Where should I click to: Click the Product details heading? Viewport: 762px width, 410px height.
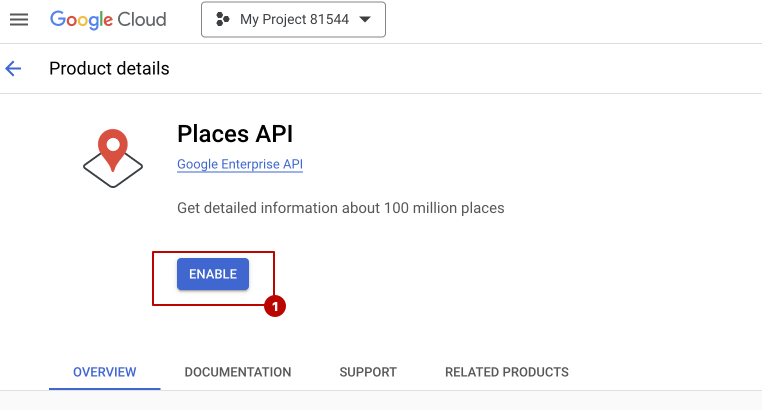pos(109,68)
